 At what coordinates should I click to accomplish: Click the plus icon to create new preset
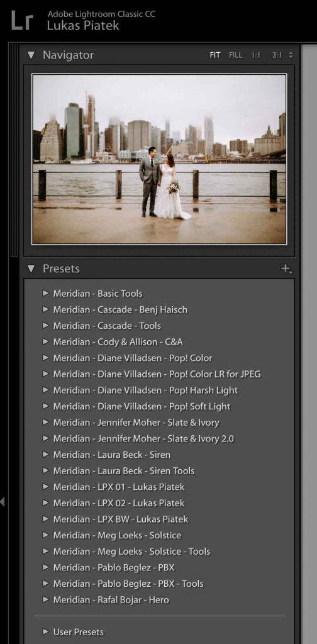(286, 269)
